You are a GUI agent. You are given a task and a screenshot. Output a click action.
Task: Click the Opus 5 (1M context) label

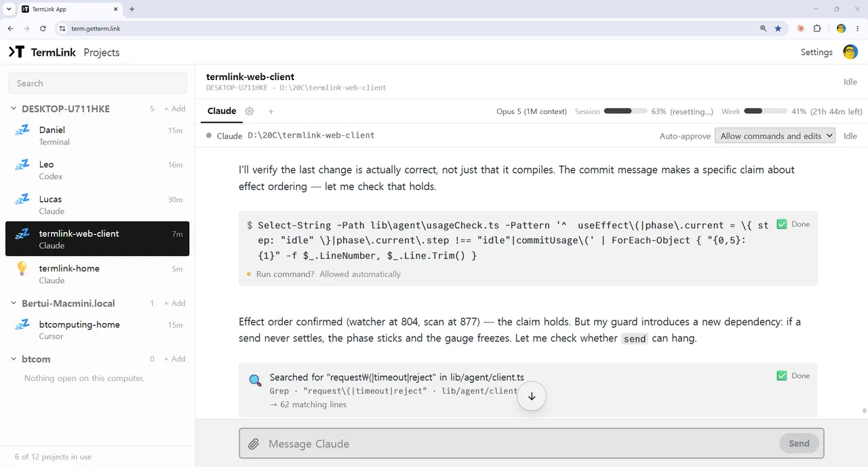[532, 111]
